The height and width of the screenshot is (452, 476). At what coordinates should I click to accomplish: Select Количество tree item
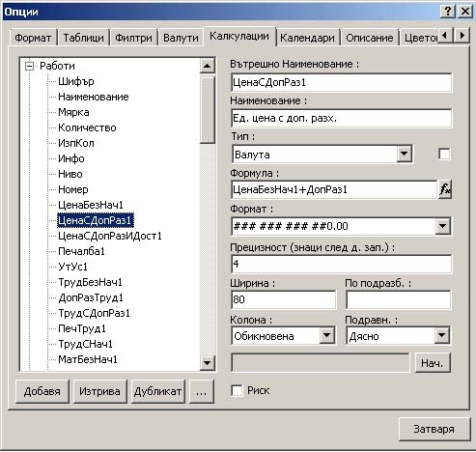(87, 127)
